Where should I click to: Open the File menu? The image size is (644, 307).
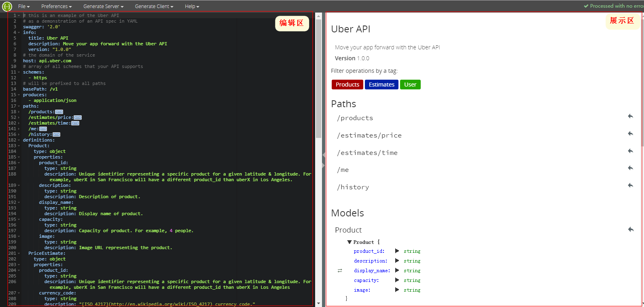[x=24, y=6]
